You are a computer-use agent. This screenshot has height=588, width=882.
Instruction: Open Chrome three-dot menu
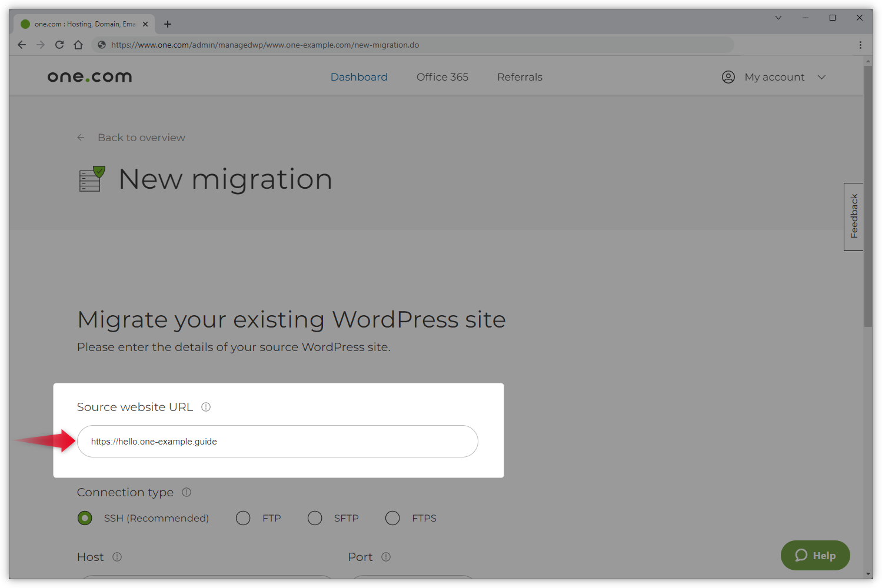pyautogui.click(x=860, y=45)
